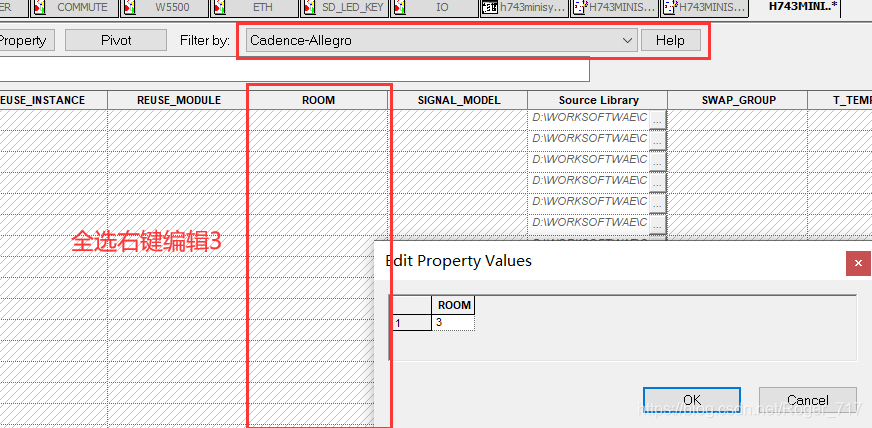Click browse button in first Source Library row
This screenshot has height=428, width=872.
[x=657, y=118]
